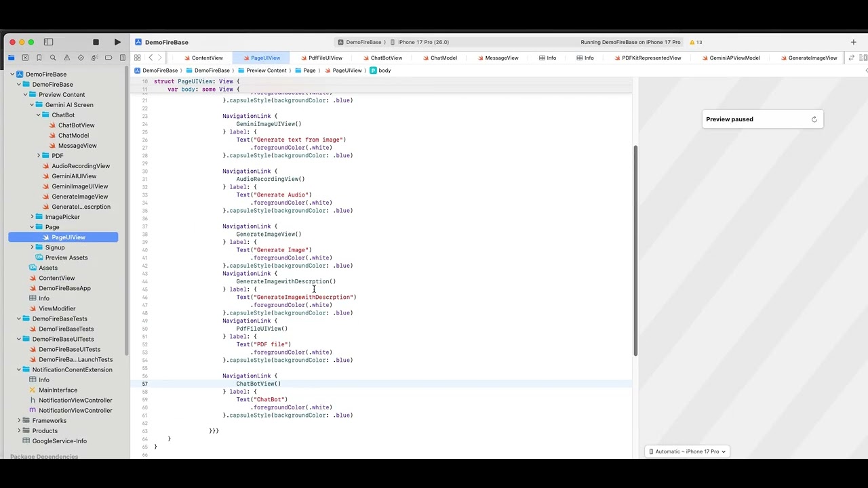Select GoogleService-Info file
Viewport: 868px width, 488px height.
(x=59, y=441)
